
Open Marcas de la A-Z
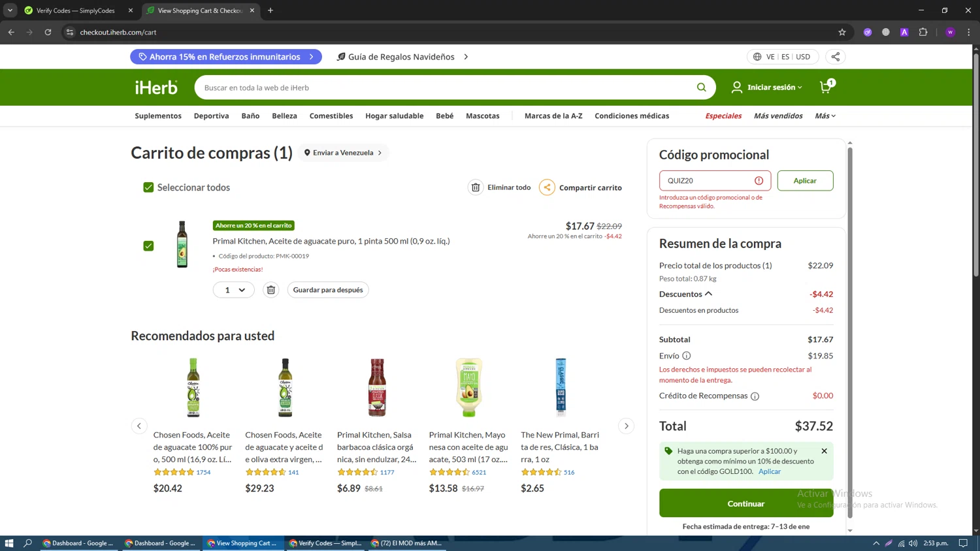(x=553, y=116)
